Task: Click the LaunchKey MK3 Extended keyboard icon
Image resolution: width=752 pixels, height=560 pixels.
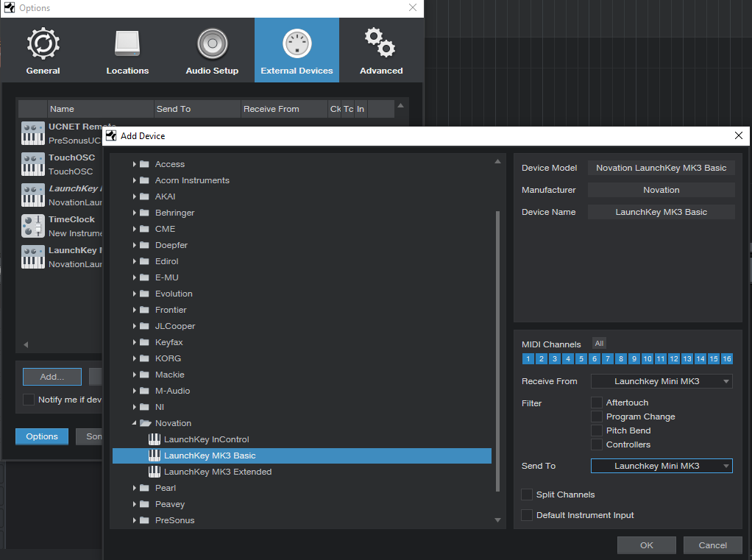Action: (x=155, y=472)
